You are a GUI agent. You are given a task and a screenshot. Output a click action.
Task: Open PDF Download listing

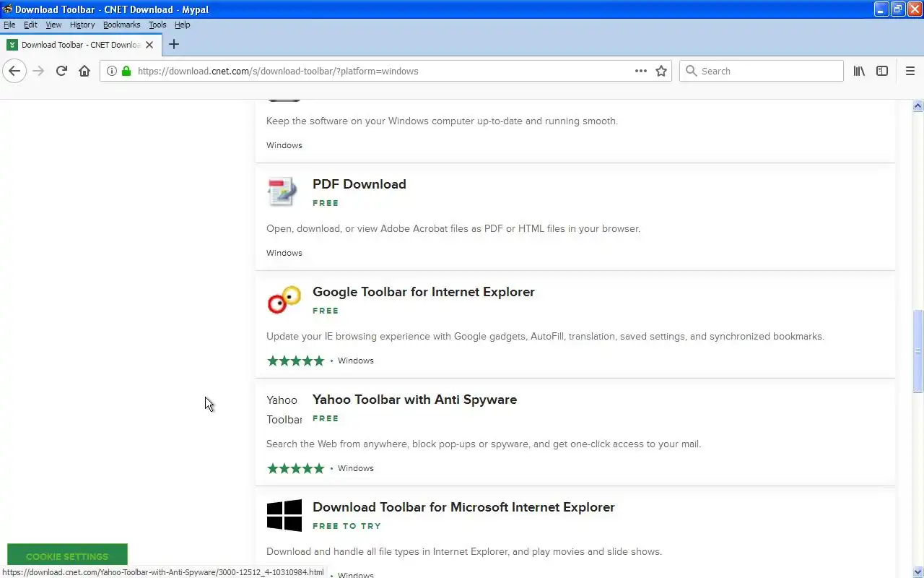pos(359,184)
